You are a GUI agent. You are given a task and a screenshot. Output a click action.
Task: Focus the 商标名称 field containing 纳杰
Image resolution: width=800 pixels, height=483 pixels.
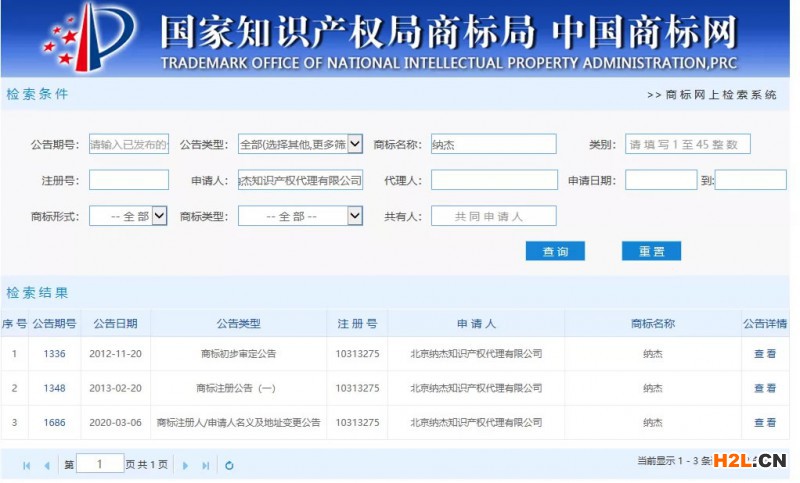coord(493,144)
